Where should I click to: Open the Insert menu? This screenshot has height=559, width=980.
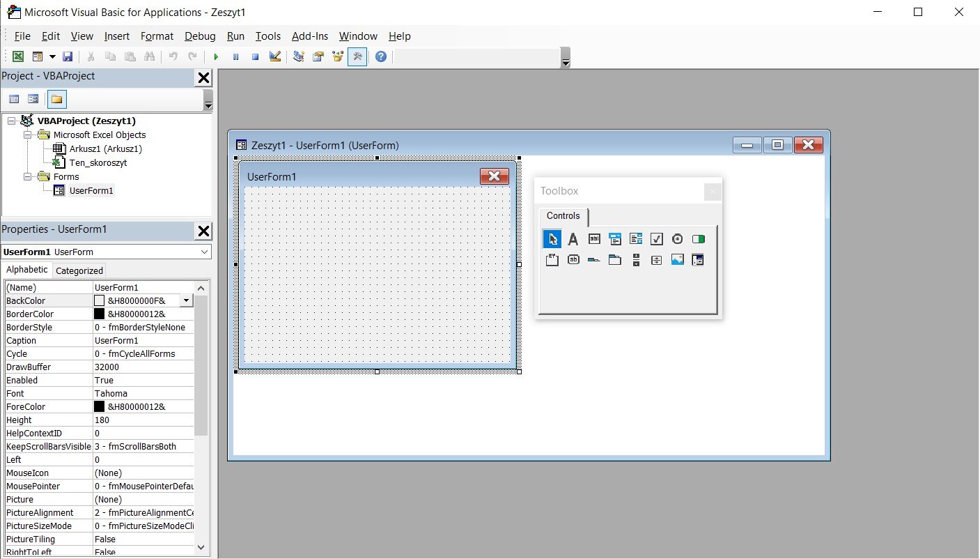[x=117, y=36]
